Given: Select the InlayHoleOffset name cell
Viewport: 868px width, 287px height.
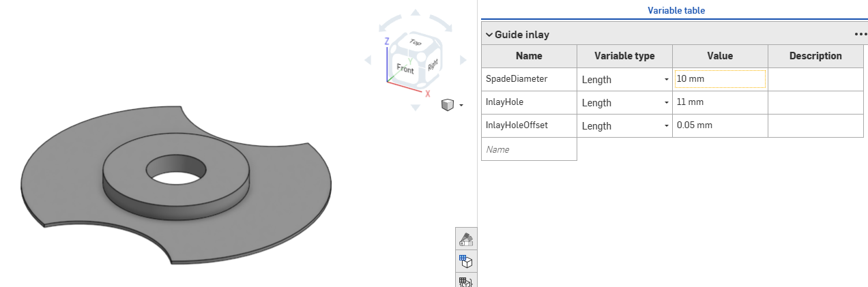Looking at the screenshot, I should coord(529,125).
